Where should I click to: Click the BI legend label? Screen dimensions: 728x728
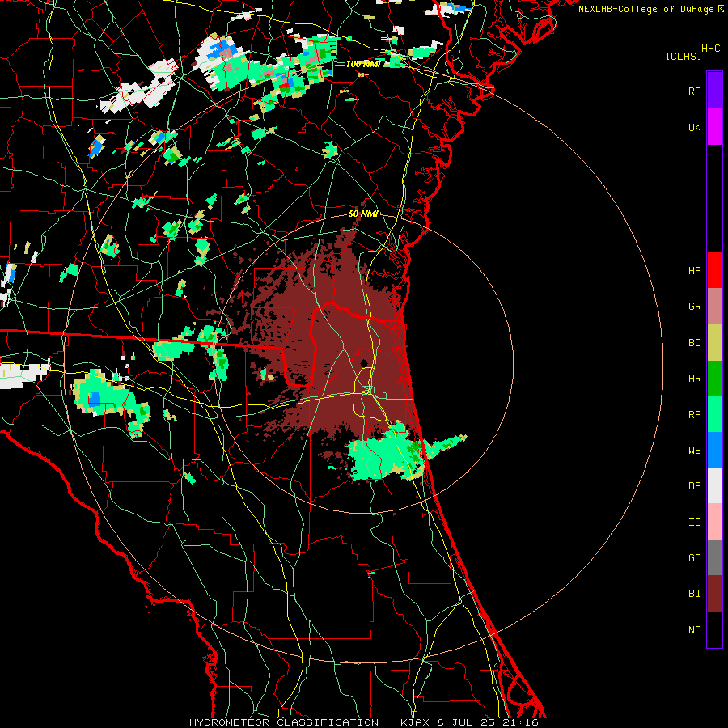click(694, 594)
